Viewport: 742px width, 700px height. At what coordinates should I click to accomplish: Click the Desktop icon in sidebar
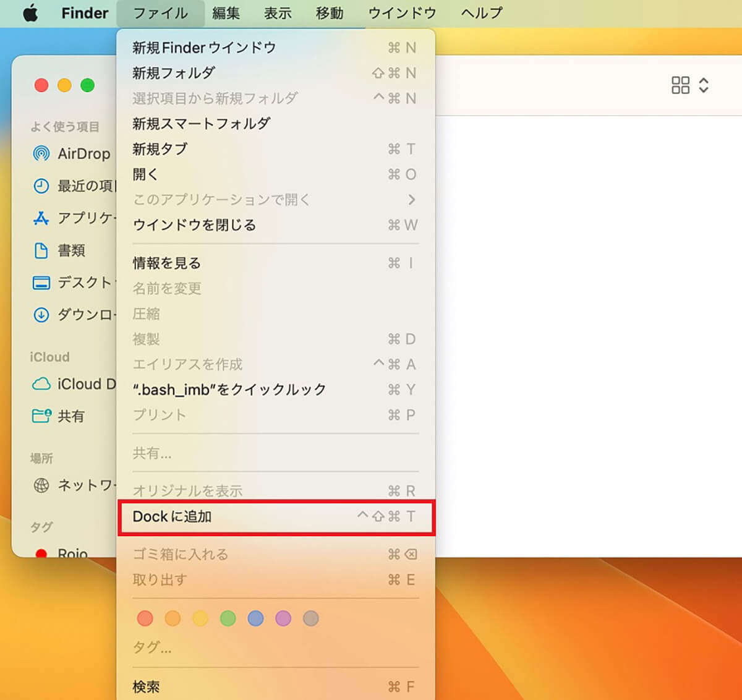coord(41,283)
